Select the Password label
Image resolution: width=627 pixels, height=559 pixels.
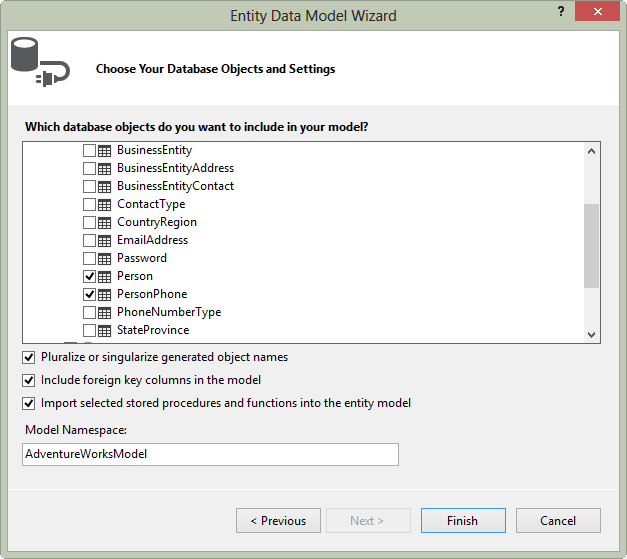click(x=142, y=258)
